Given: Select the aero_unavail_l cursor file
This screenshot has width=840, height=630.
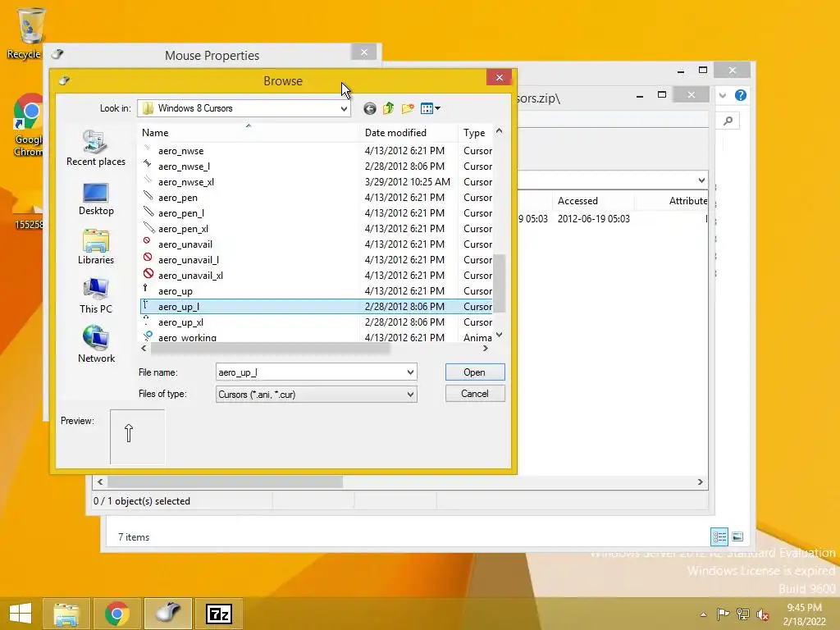Looking at the screenshot, I should tap(316, 260).
